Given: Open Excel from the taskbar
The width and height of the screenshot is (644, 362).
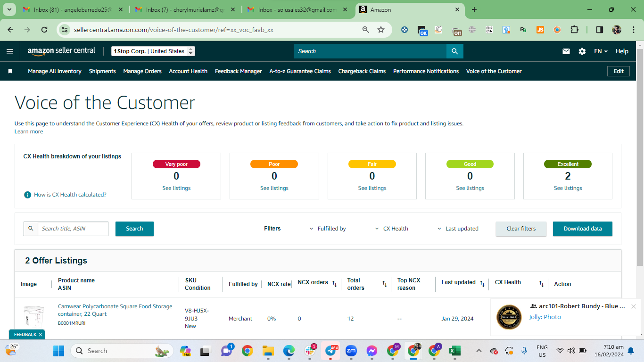Looking at the screenshot, I should (x=454, y=351).
